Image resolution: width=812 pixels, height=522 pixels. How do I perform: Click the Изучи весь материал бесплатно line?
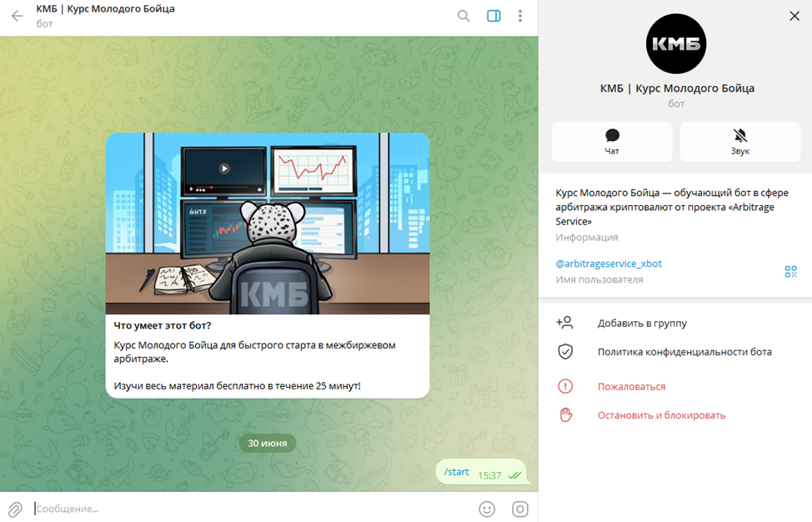(x=237, y=386)
